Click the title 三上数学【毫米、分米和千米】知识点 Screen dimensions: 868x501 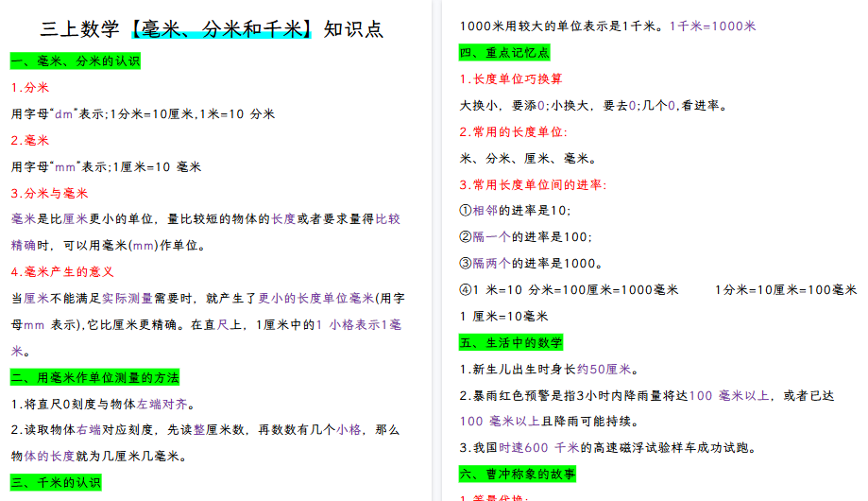point(212,28)
